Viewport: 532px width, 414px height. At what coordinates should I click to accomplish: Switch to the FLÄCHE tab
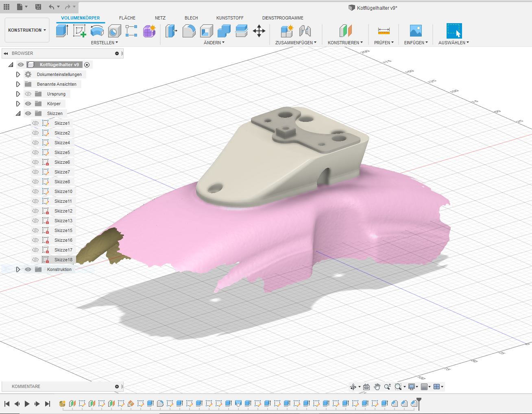(x=127, y=18)
